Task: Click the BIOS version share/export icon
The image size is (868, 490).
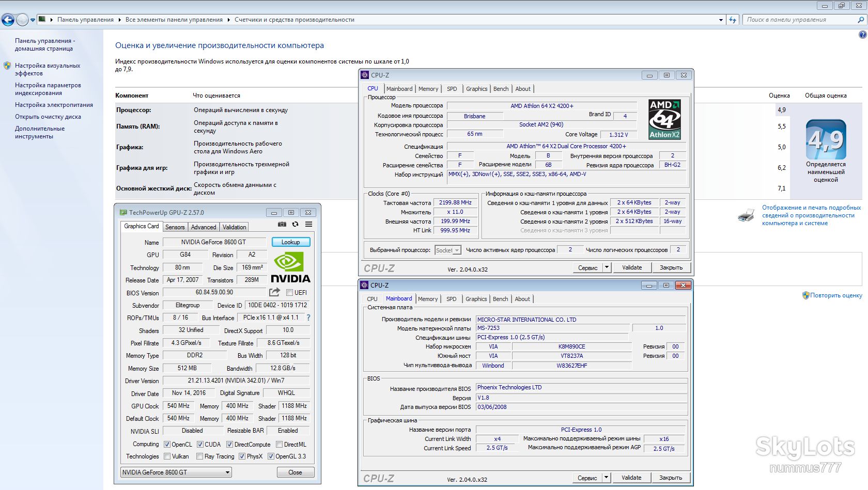Action: [x=275, y=292]
